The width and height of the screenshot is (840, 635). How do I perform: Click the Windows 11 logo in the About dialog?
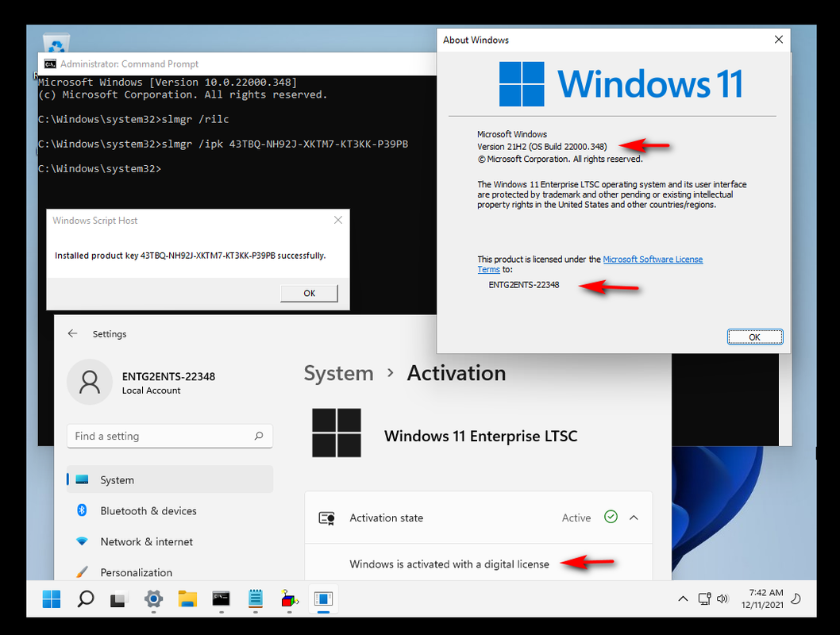tap(522, 84)
